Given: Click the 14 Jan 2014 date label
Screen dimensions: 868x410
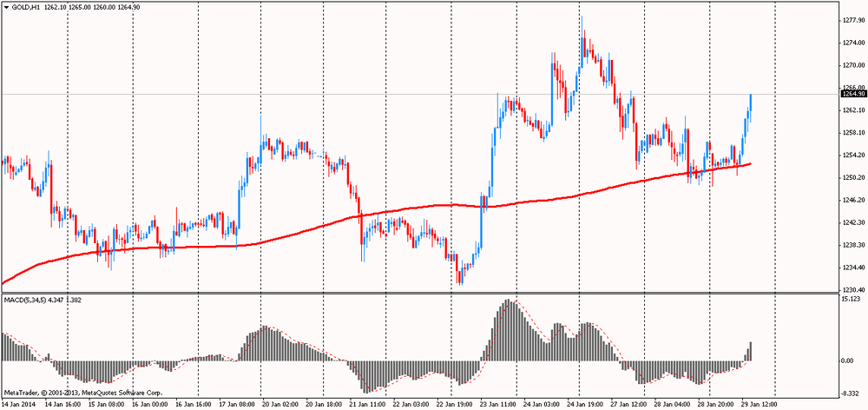Looking at the screenshot, I should point(16,404).
